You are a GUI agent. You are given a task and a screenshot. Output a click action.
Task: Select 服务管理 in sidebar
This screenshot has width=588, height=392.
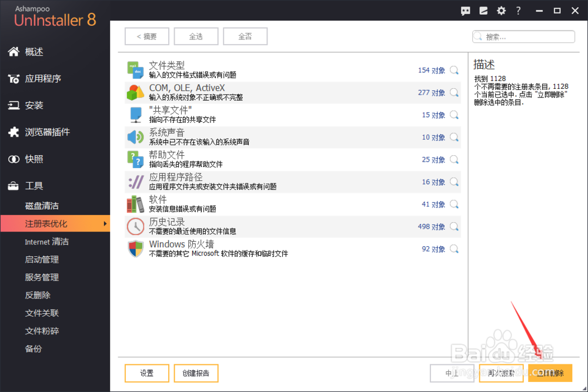click(42, 277)
